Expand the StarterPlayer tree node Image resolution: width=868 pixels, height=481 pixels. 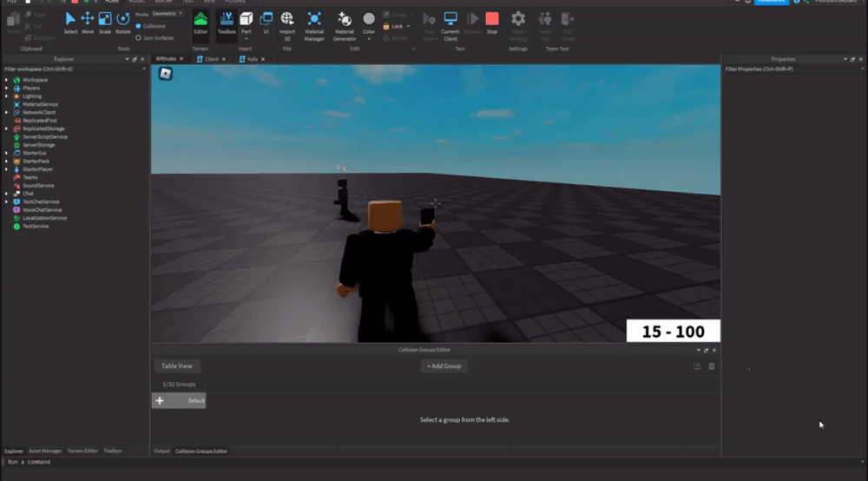point(7,169)
